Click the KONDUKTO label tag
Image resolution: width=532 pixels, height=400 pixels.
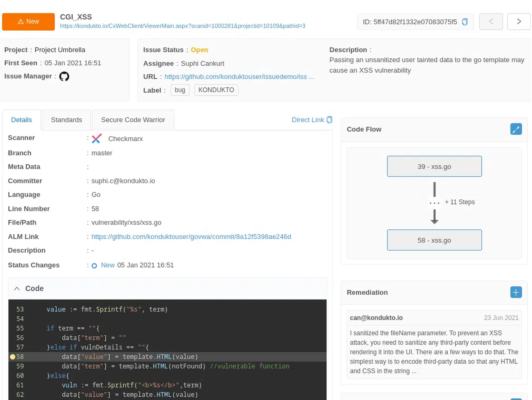click(x=216, y=90)
